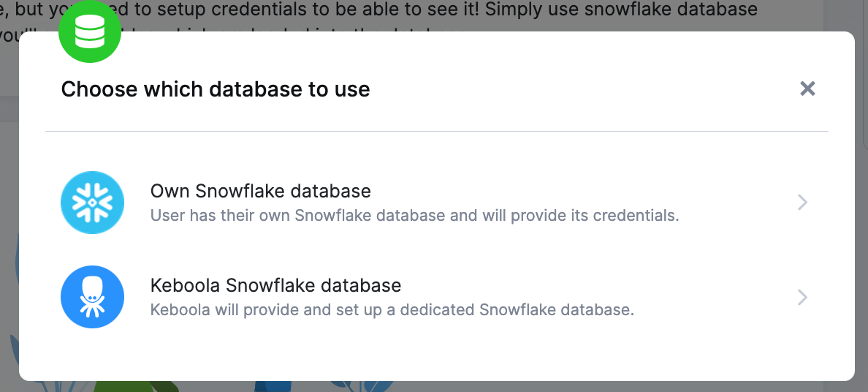Click blank row space between Own Snowflake text and chevron
Image resolution: width=868 pixels, height=392 pixels.
pyautogui.click(x=738, y=203)
